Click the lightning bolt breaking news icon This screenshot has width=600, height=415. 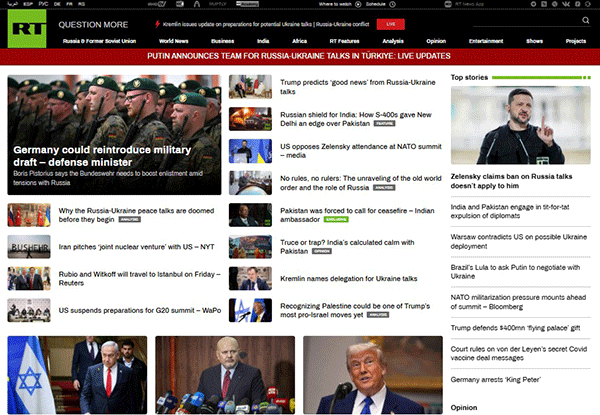point(157,24)
